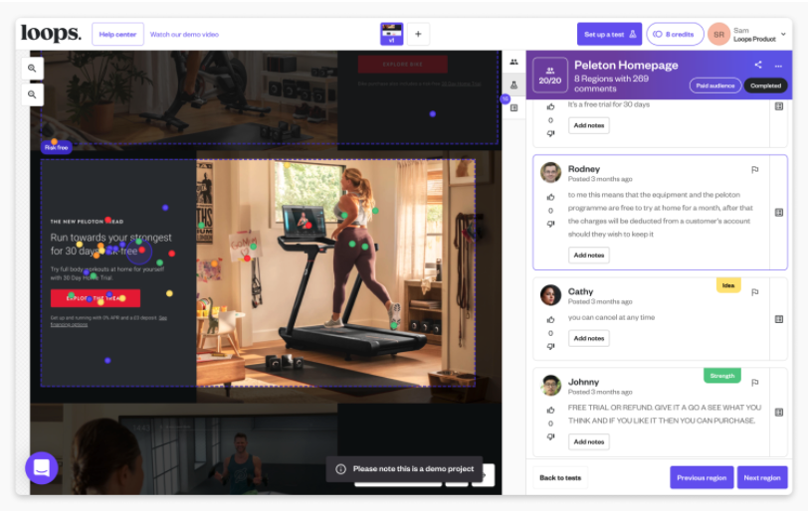Click the dimmed 'Explore Bike' button
Screen dimensions: 812x515
pos(402,65)
